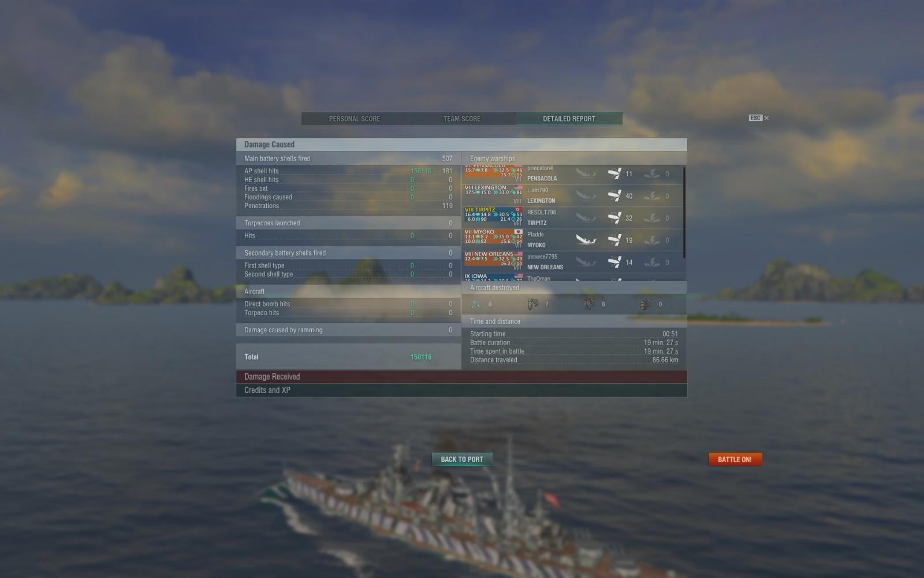Click the sunk ship icon for Myoko
This screenshot has width=924, height=578.
click(586, 240)
